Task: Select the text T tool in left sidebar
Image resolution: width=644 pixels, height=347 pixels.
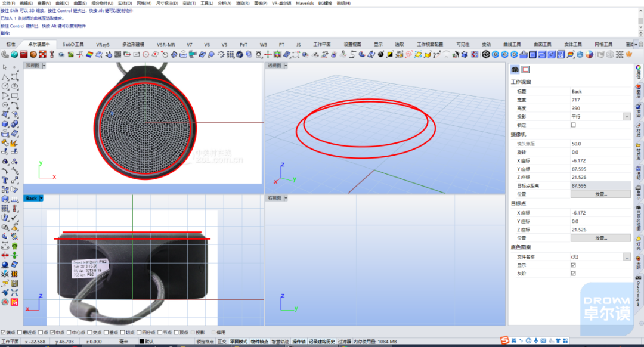Action: coord(5,180)
